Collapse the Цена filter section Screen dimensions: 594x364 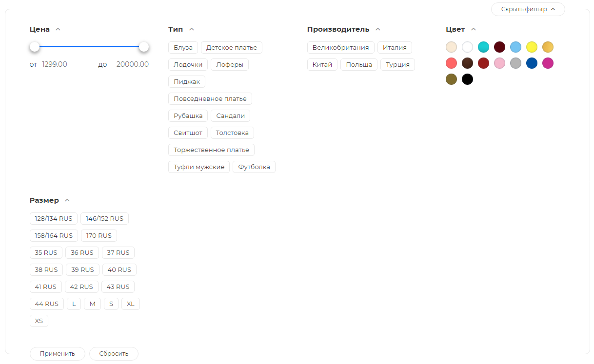point(58,29)
